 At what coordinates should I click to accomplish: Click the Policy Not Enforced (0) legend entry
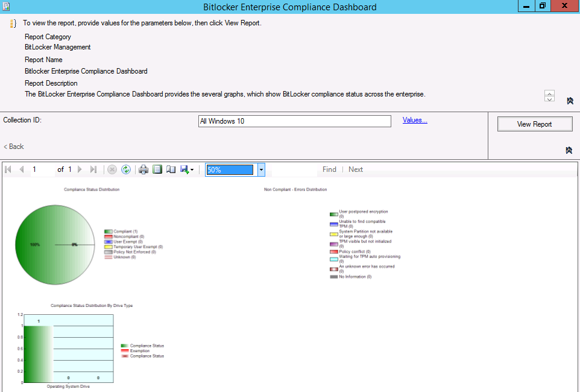(130, 252)
